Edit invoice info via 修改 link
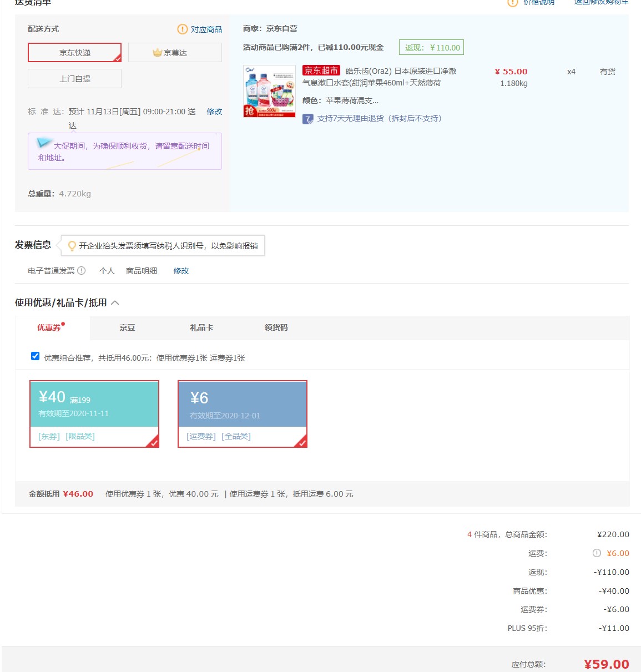This screenshot has width=641, height=672. pos(181,271)
